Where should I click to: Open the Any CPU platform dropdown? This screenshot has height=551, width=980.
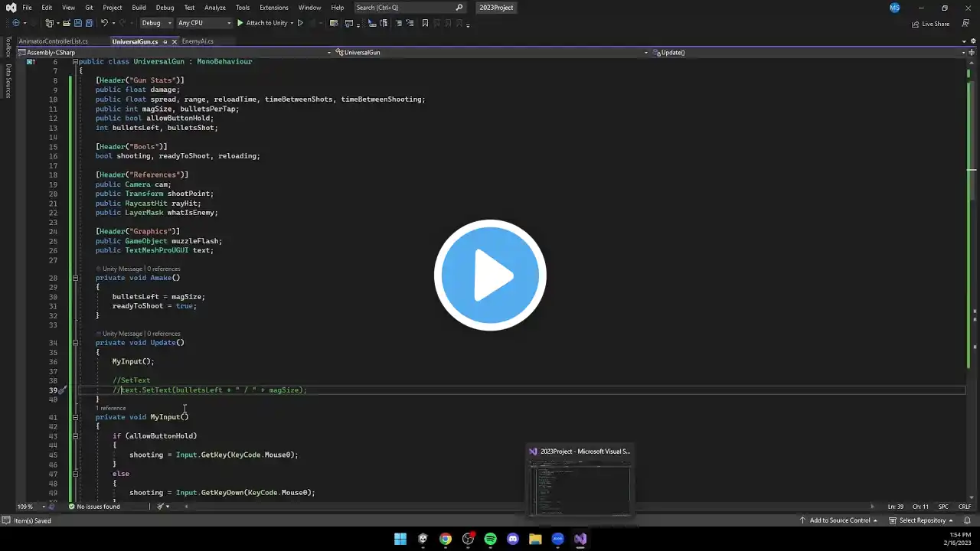point(204,23)
